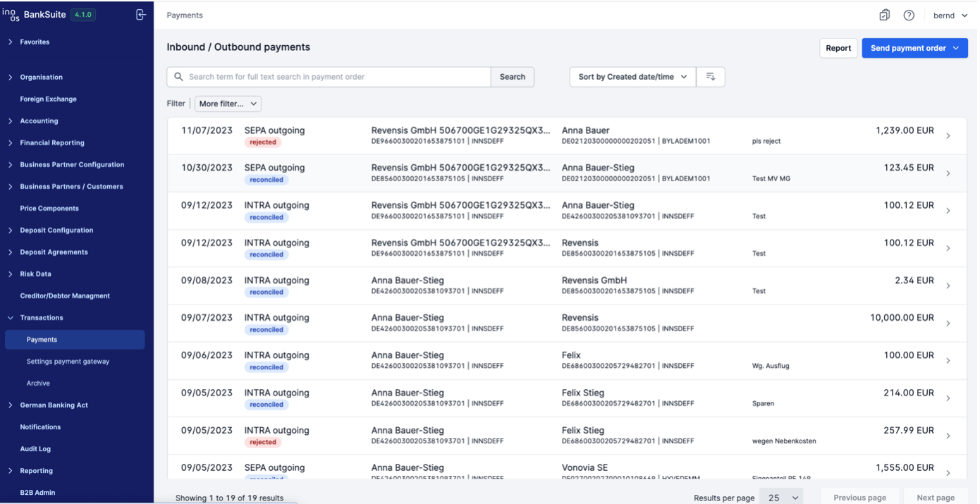This screenshot has height=504, width=980.
Task: Open details arrow for 1,239.00 EUR payment
Action: (x=948, y=136)
